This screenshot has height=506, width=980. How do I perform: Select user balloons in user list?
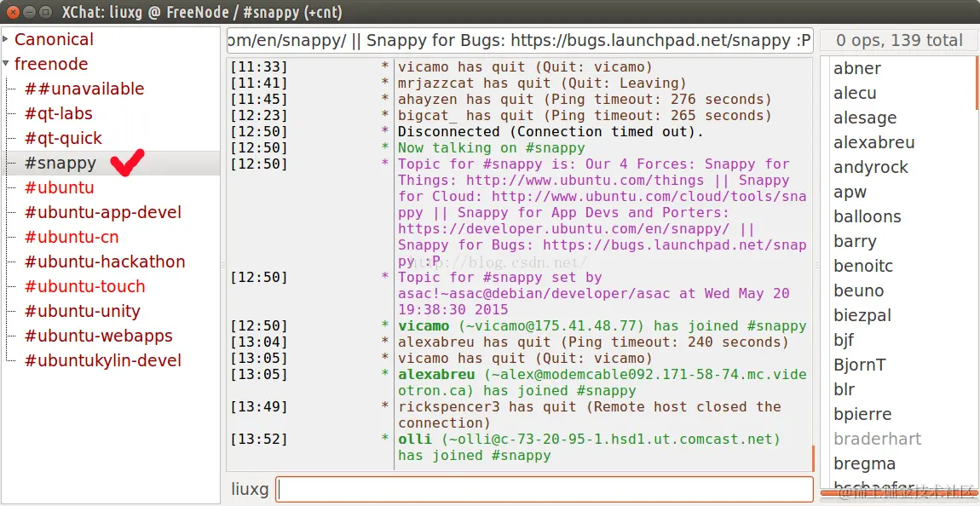(x=868, y=216)
